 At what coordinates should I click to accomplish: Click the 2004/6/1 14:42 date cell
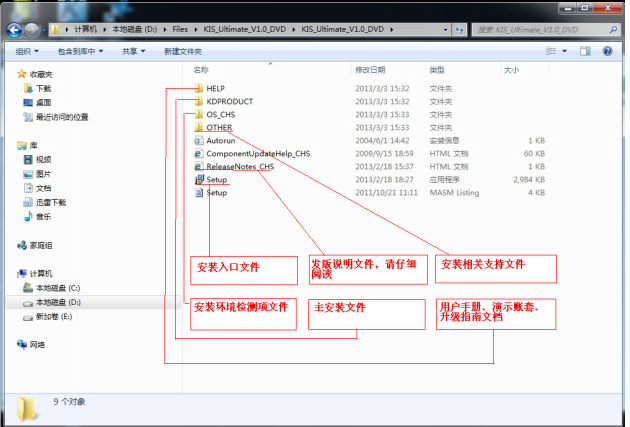(382, 141)
